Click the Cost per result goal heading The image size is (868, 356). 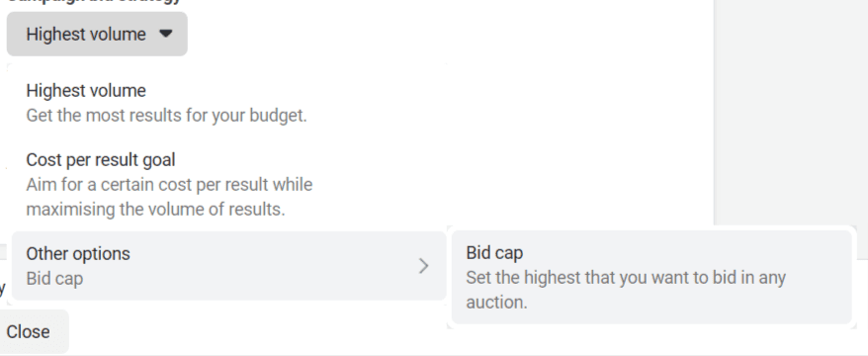(x=100, y=160)
